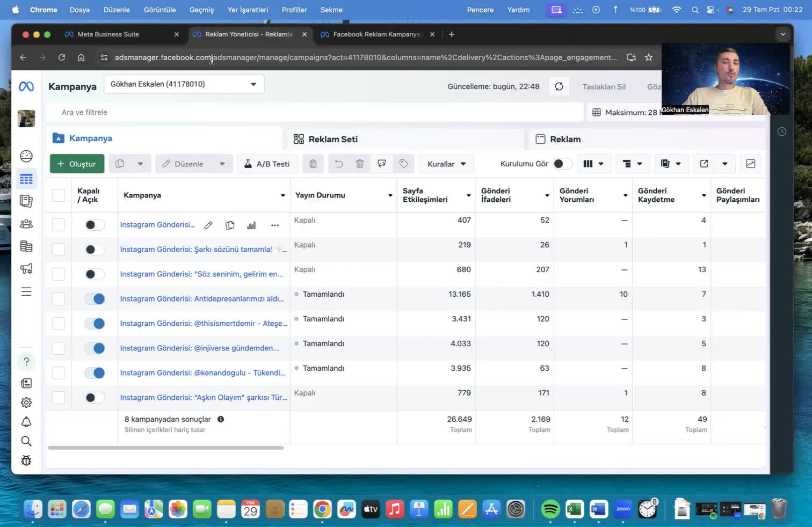Open the Geçmiş menu in the menu bar

click(201, 10)
